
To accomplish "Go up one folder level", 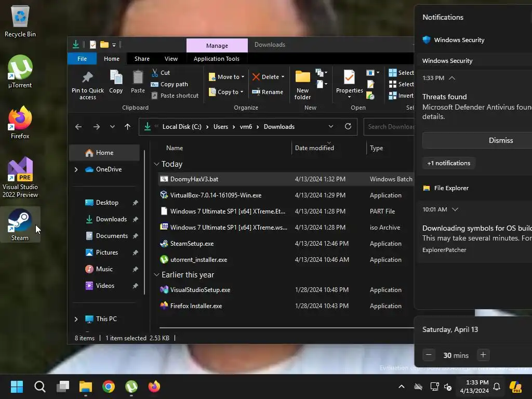I will click(128, 127).
